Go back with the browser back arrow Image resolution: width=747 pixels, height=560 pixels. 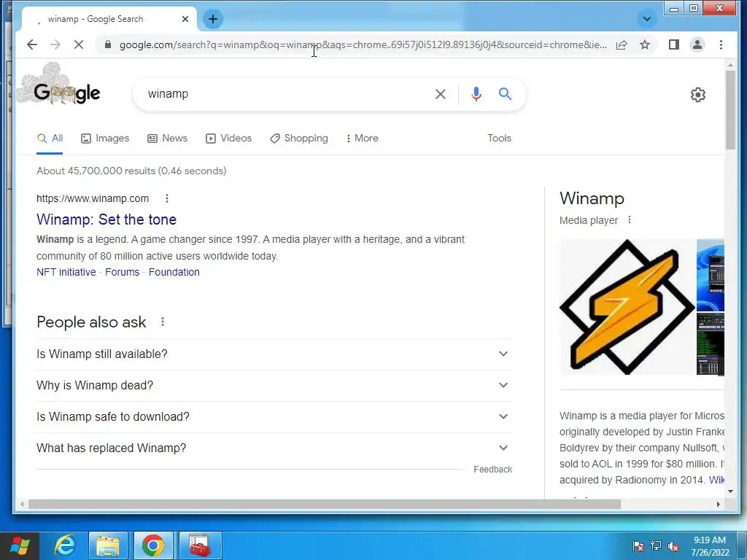[32, 44]
